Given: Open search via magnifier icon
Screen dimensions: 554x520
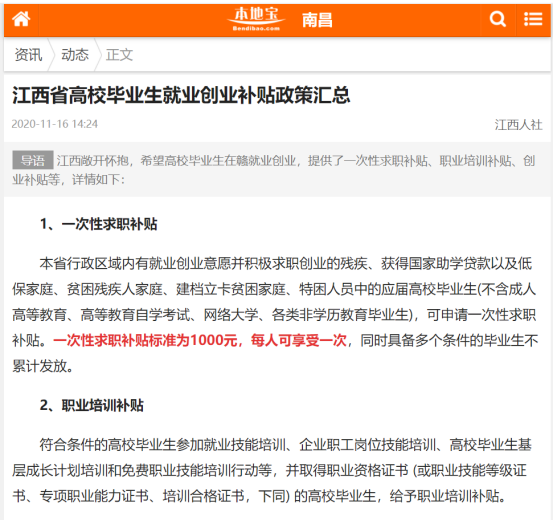Looking at the screenshot, I should tap(498, 19).
